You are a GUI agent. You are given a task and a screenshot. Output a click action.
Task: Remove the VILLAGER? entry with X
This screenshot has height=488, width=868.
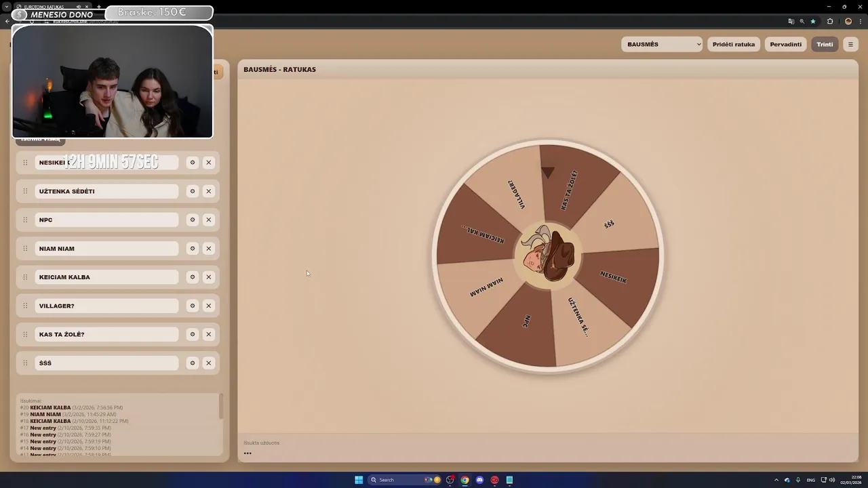coord(209,306)
